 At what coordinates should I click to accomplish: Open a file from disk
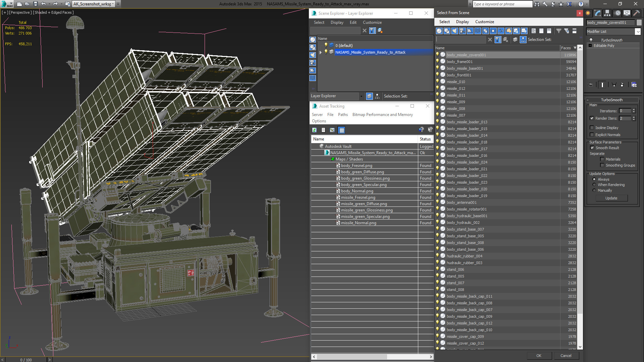27,4
